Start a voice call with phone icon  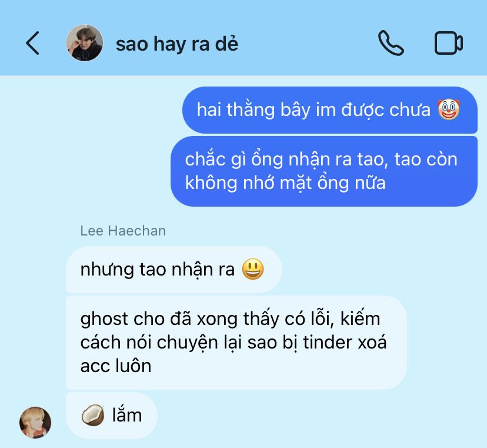pyautogui.click(x=391, y=43)
